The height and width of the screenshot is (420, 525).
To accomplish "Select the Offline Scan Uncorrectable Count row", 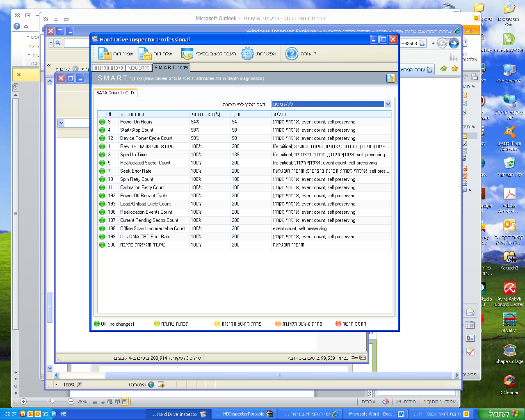I will click(x=244, y=228).
